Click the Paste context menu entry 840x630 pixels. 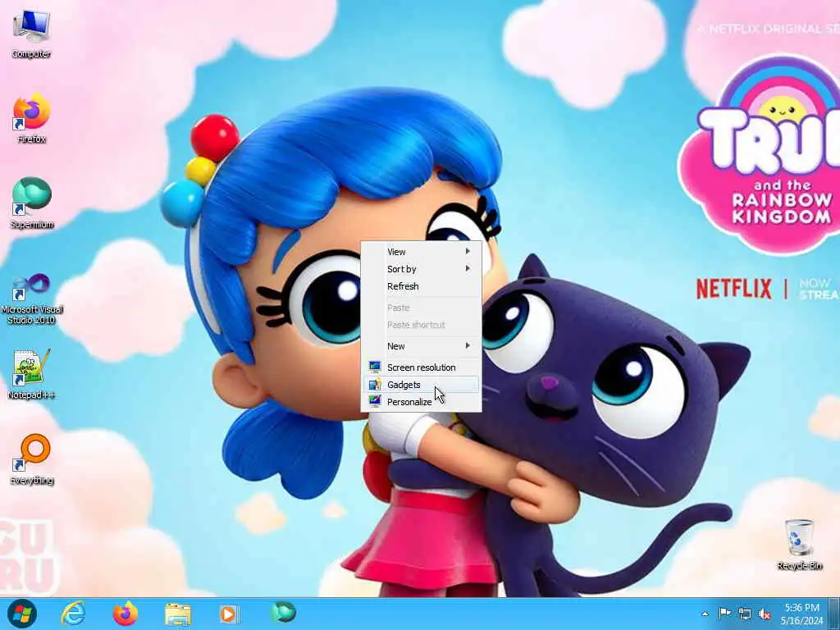point(421,308)
